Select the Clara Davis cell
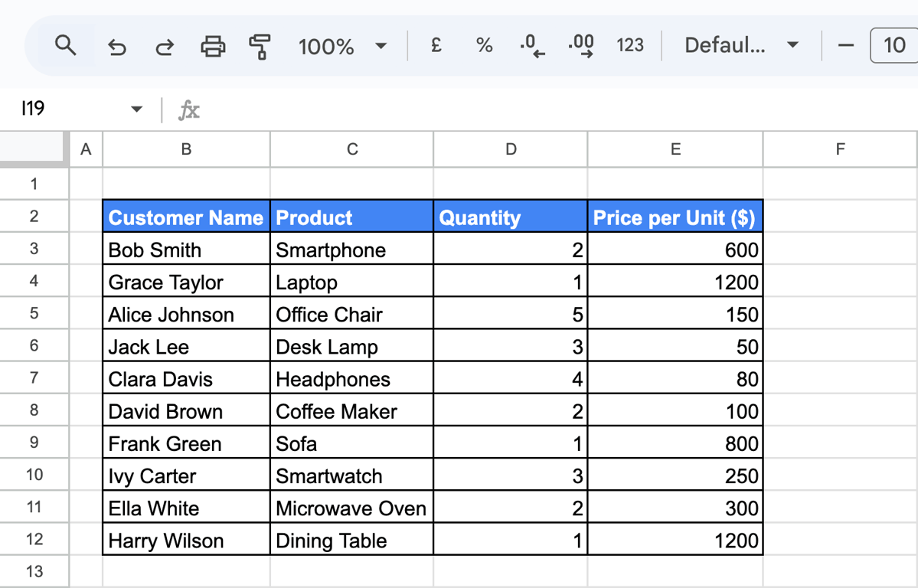The height and width of the screenshot is (588, 918). click(x=186, y=377)
